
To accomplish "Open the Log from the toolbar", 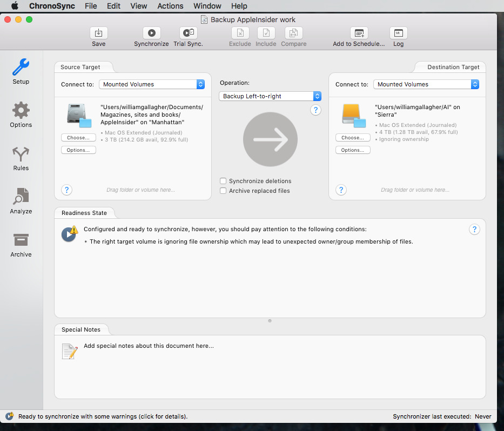I will (399, 33).
